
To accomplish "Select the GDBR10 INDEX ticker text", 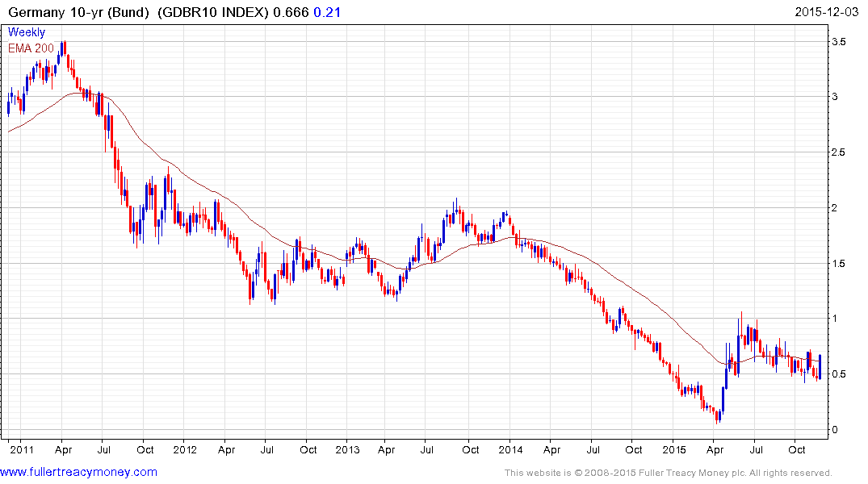I will [216, 13].
